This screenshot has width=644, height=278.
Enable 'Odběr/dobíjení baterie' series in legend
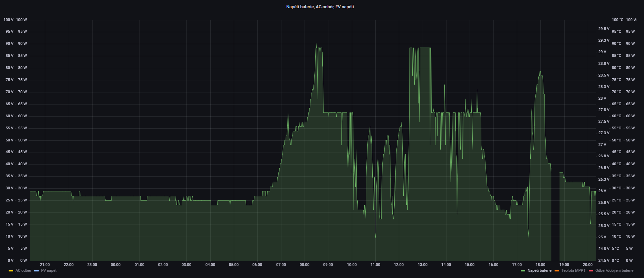coord(614,271)
